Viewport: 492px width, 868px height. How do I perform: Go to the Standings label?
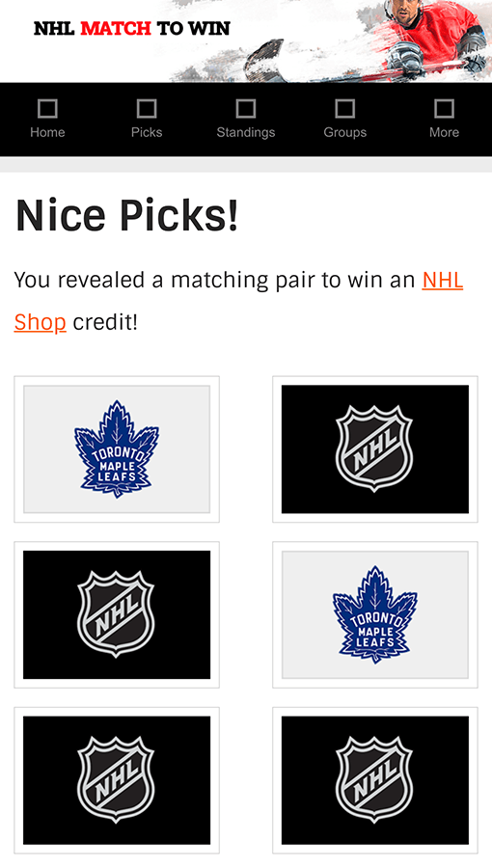[x=246, y=133]
